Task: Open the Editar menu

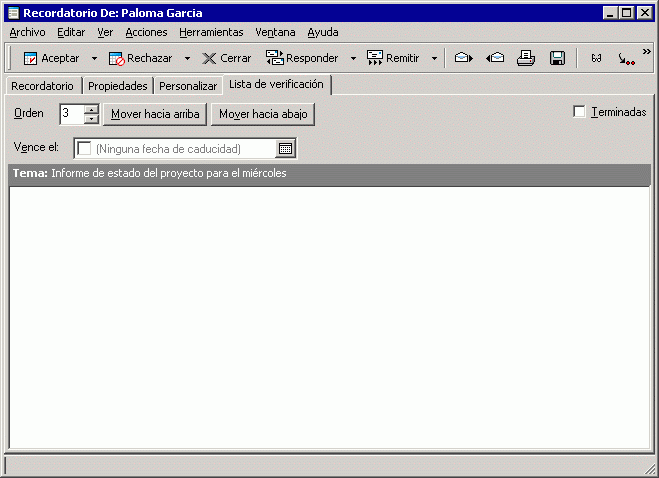Action: coord(71,32)
